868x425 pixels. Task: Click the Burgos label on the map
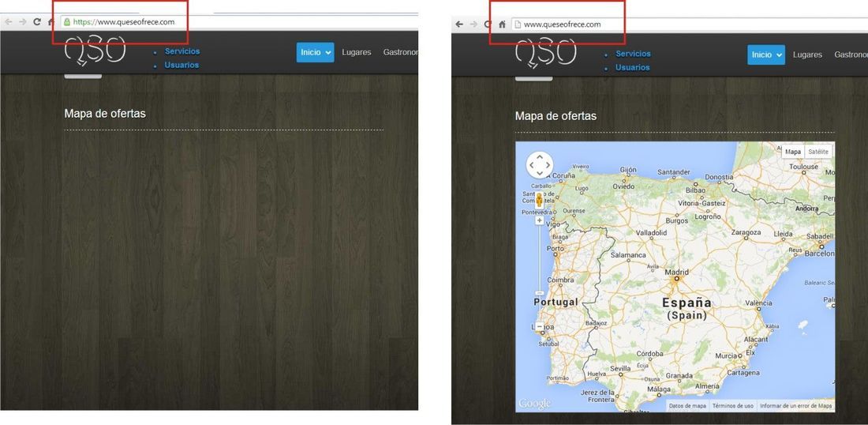pyautogui.click(x=676, y=220)
